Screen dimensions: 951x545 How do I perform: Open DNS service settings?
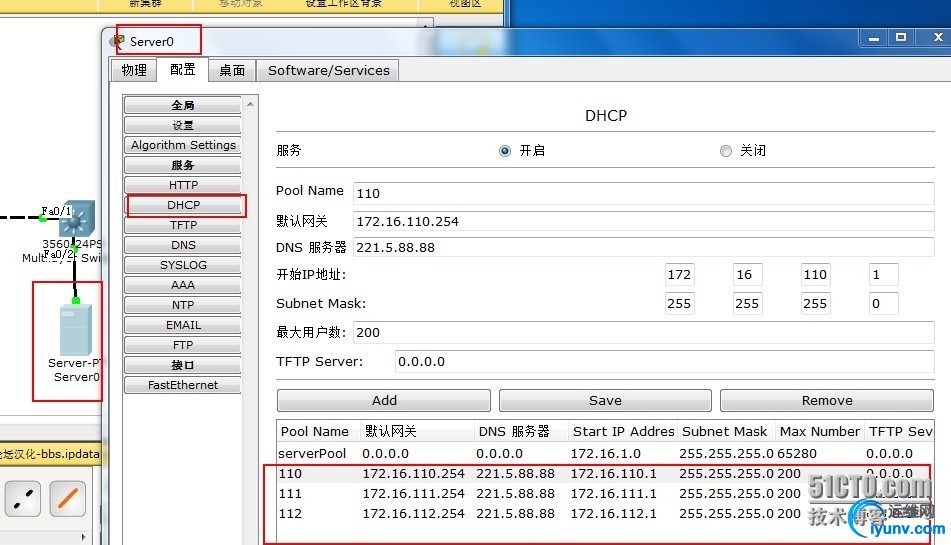coord(183,245)
